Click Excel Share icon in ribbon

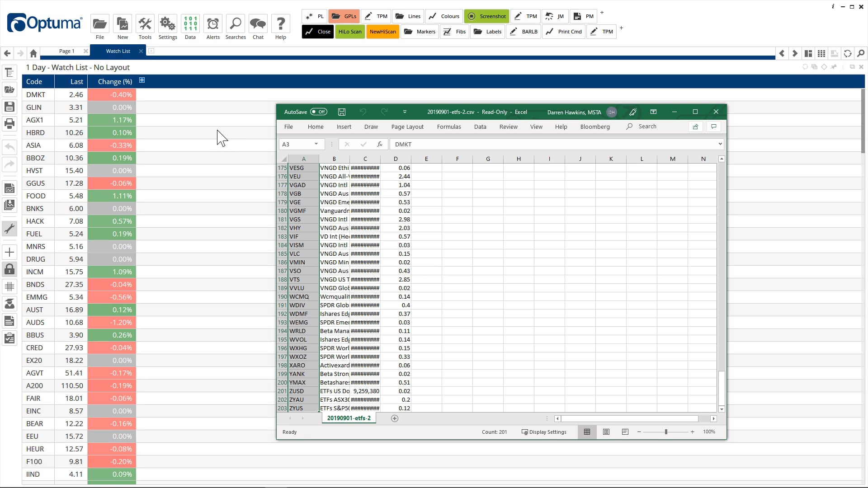pos(695,127)
